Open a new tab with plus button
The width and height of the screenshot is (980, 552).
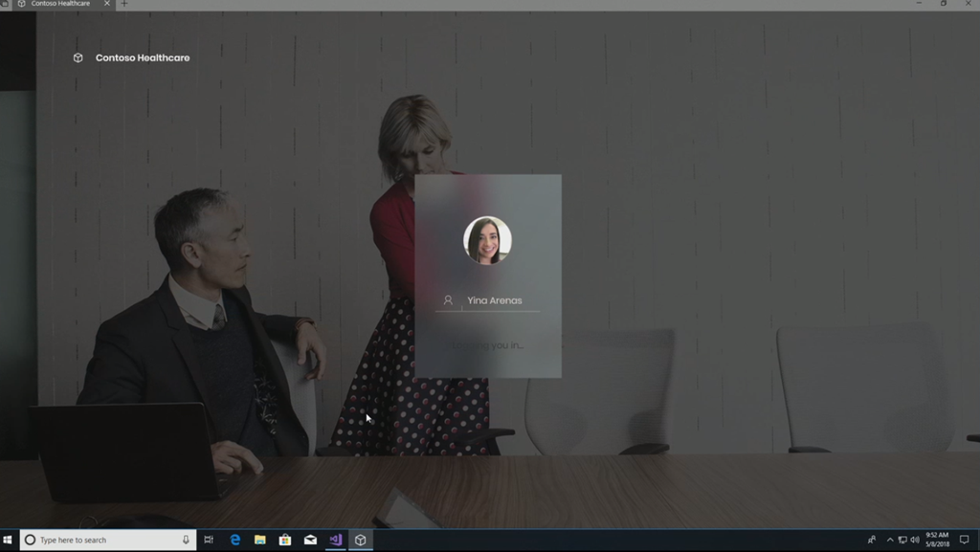click(x=123, y=5)
